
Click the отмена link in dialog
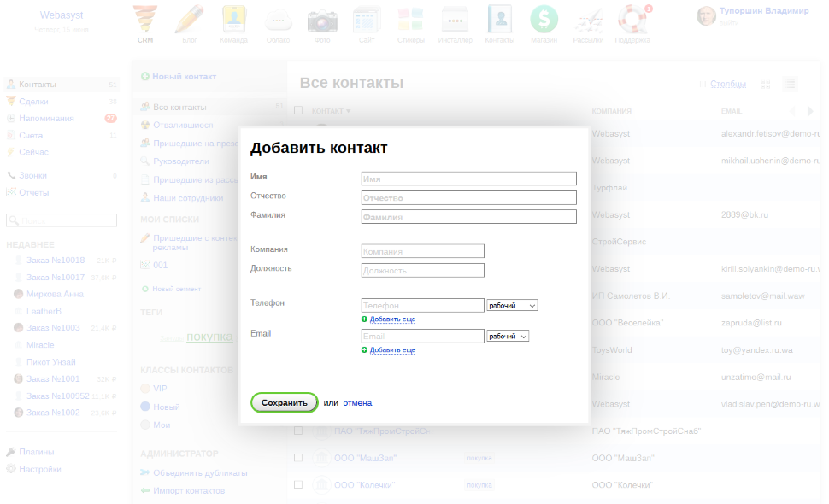[357, 403]
